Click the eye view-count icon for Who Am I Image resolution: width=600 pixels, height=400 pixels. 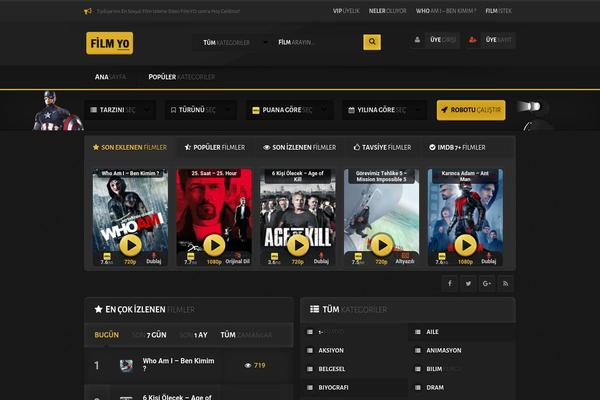click(248, 366)
